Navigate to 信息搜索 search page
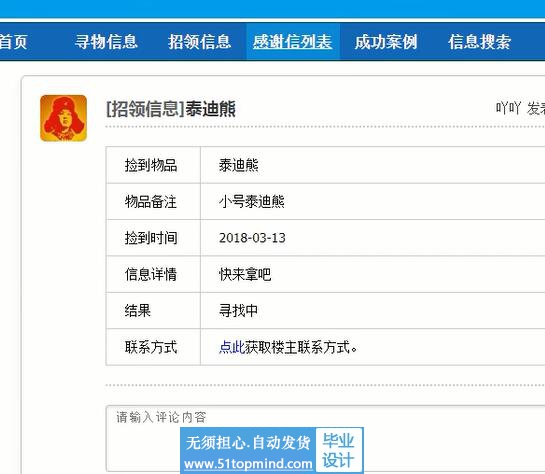545x474 pixels. pos(479,42)
